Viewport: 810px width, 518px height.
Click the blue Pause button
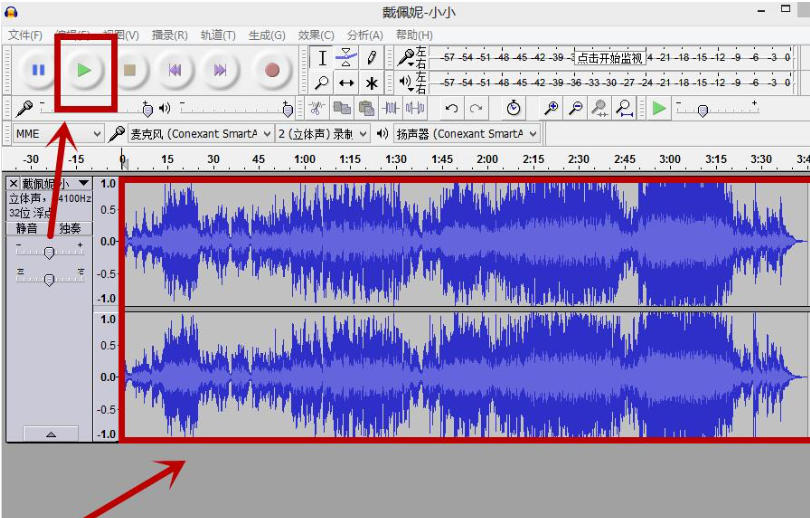pos(38,70)
